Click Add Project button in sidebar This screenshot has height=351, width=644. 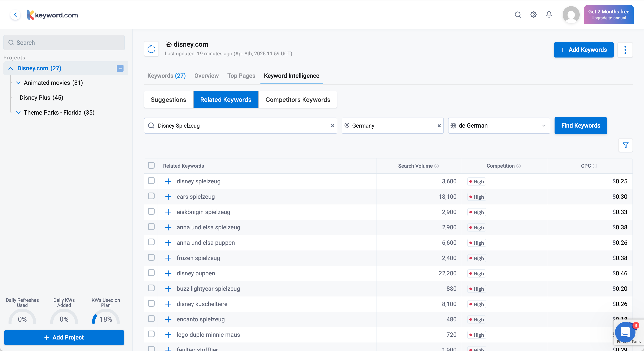coord(64,338)
